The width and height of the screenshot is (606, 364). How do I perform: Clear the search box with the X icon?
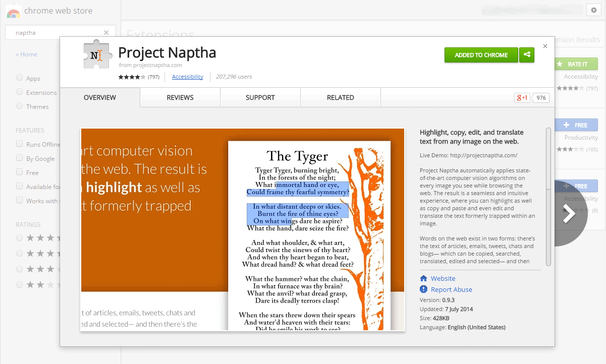[x=106, y=33]
